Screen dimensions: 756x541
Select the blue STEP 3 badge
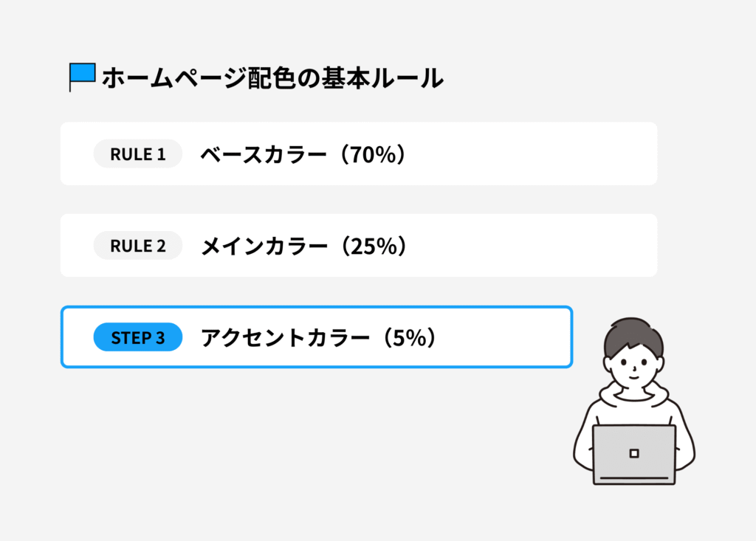(137, 337)
